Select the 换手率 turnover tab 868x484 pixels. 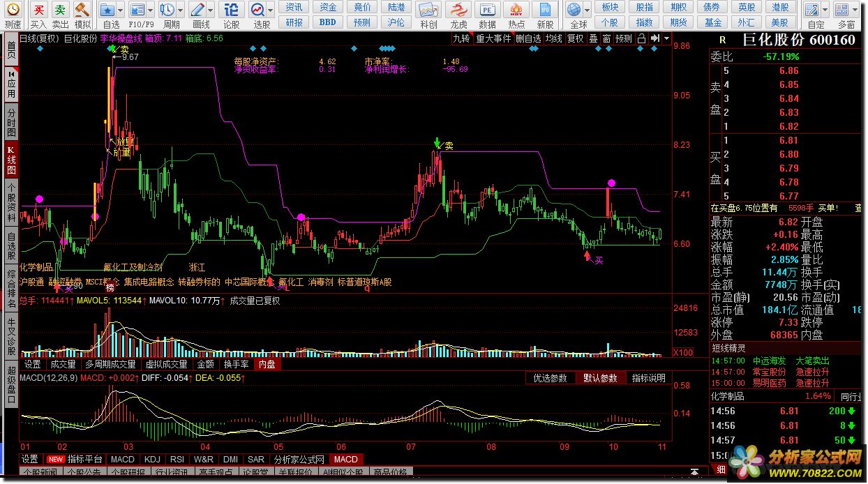tap(236, 364)
